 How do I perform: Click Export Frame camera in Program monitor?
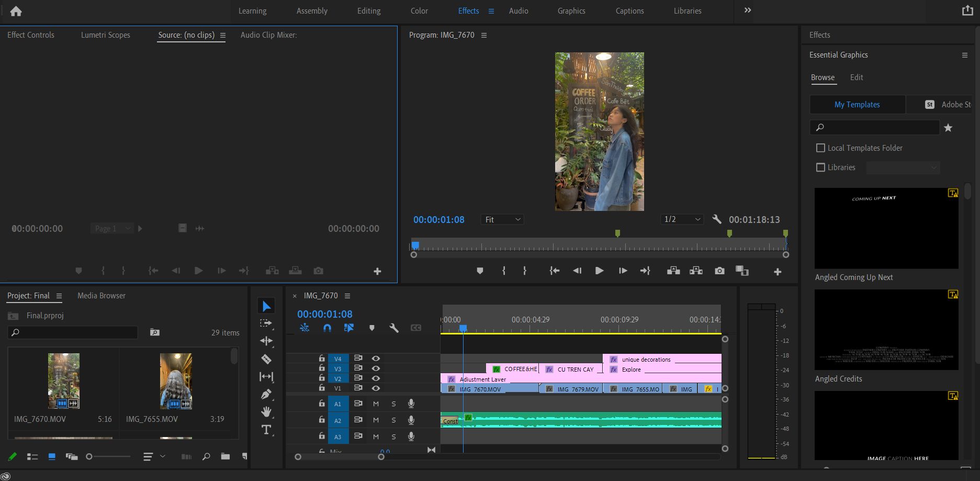point(720,271)
